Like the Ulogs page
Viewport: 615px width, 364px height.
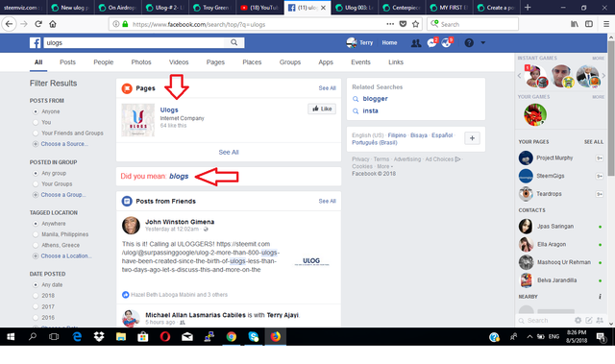coord(322,109)
